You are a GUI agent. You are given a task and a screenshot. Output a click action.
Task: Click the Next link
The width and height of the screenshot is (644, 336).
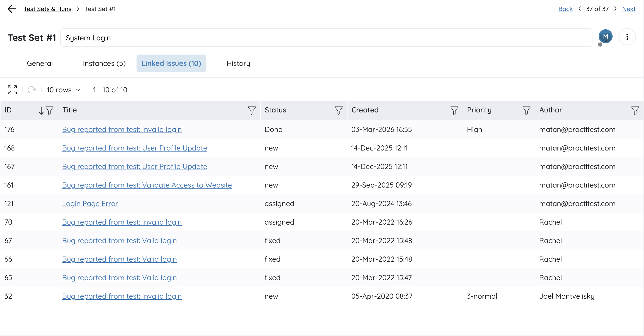click(629, 9)
